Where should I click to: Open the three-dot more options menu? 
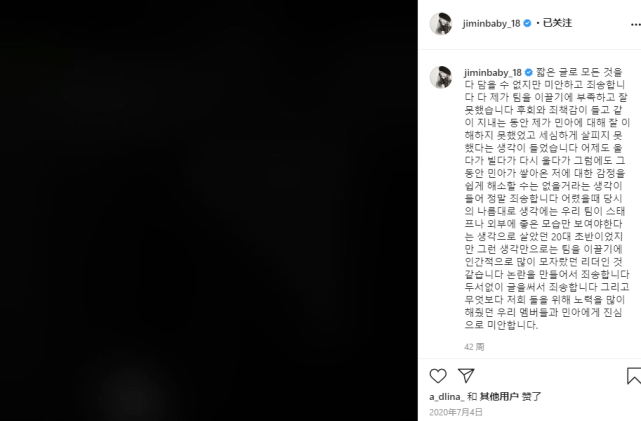(636, 25)
